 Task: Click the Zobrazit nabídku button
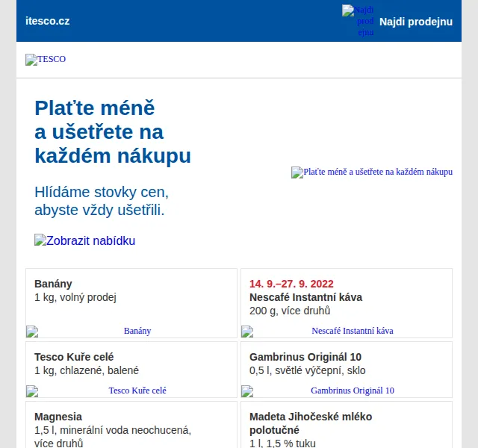click(x=84, y=240)
